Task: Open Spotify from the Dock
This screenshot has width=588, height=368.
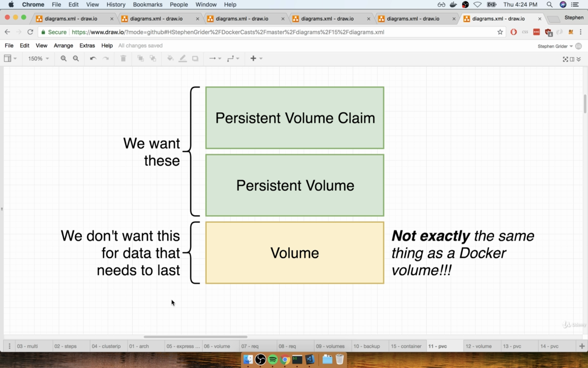Action: tap(273, 360)
